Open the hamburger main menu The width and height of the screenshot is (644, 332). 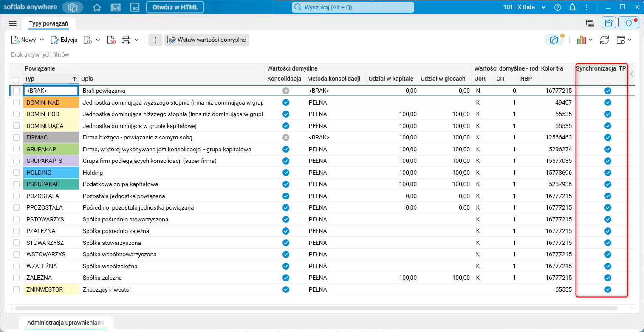(x=12, y=23)
